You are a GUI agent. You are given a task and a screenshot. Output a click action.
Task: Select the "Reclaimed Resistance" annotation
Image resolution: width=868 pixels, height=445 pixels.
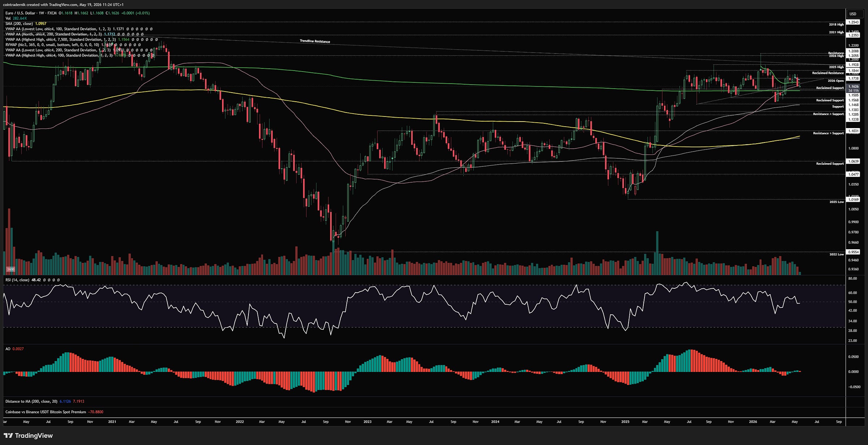coord(828,73)
